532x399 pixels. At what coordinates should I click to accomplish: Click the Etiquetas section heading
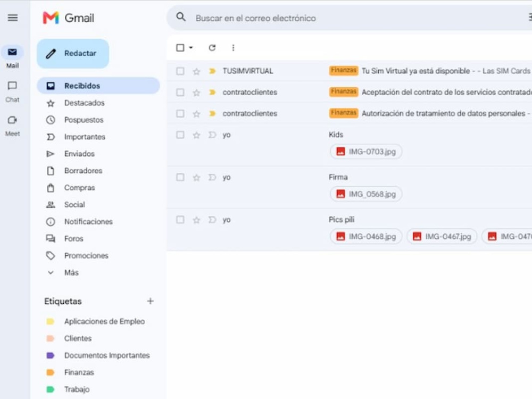pyautogui.click(x=63, y=301)
